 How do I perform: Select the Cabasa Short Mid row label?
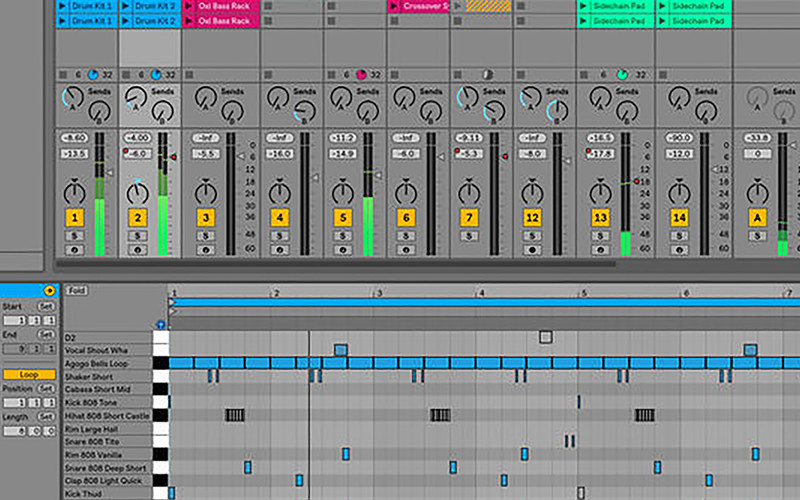pos(97,389)
